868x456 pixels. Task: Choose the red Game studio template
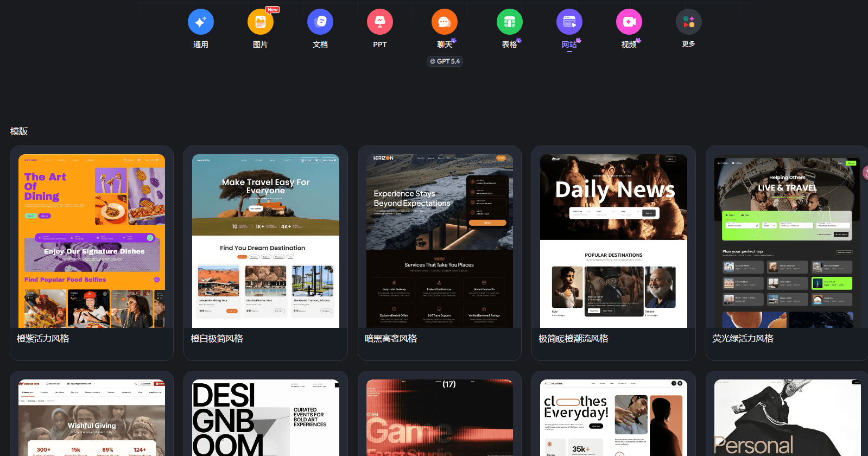[439, 418]
